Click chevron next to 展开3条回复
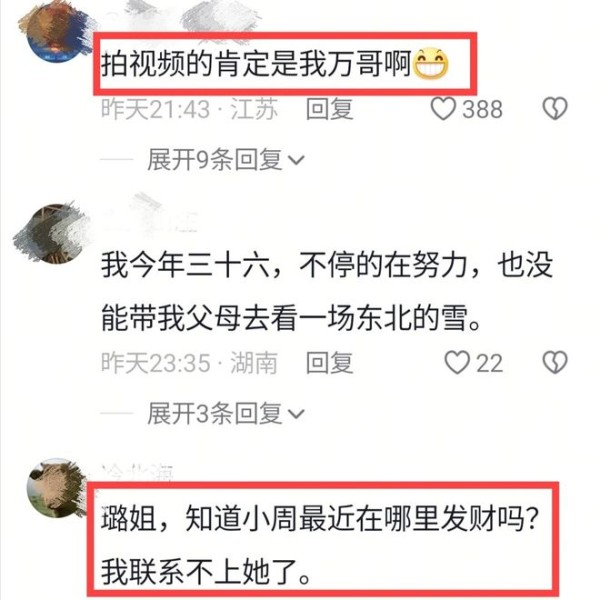This screenshot has width=600, height=600. 295,414
